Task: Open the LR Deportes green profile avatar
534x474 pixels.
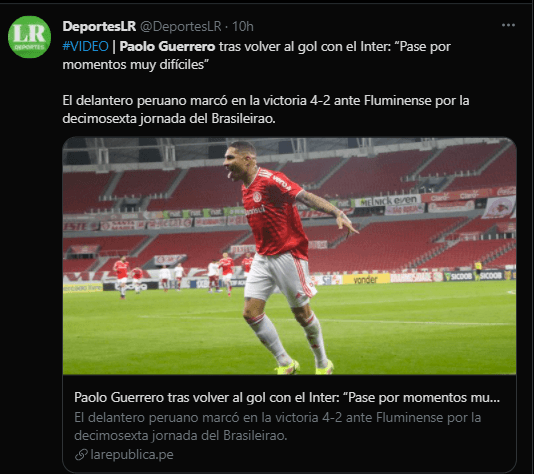Action: click(x=30, y=37)
